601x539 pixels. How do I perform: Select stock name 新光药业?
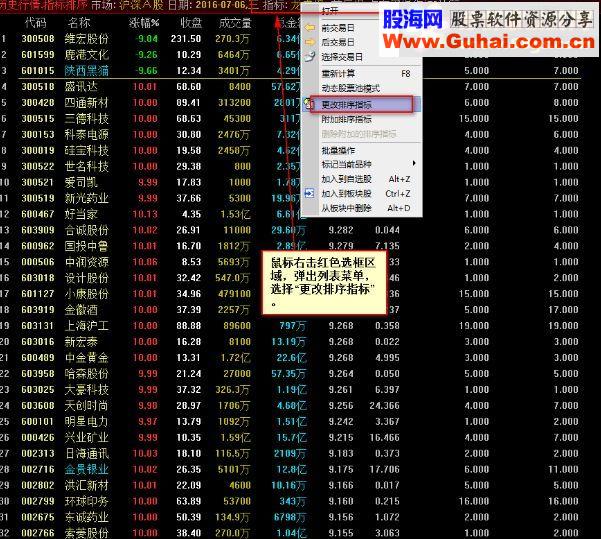87,198
